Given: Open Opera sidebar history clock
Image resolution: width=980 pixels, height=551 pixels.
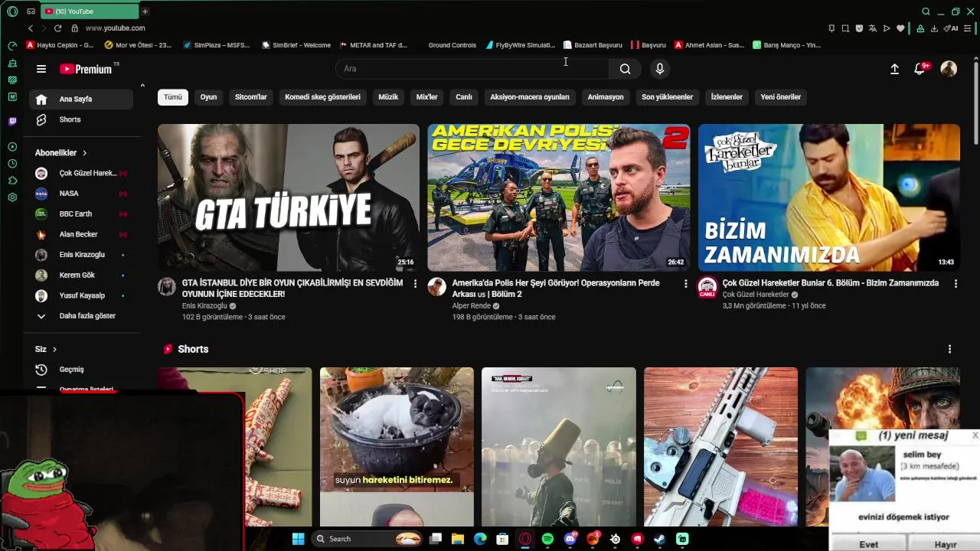Looking at the screenshot, I should (12, 164).
